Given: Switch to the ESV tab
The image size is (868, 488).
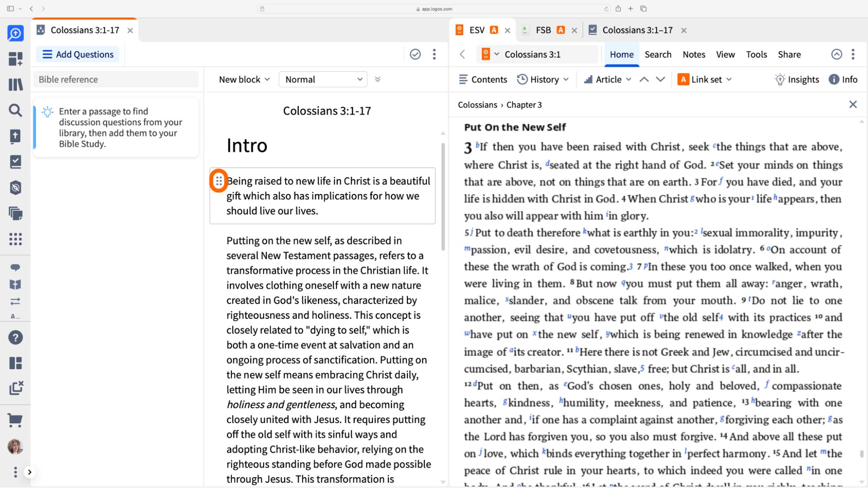Looking at the screenshot, I should point(476,30).
